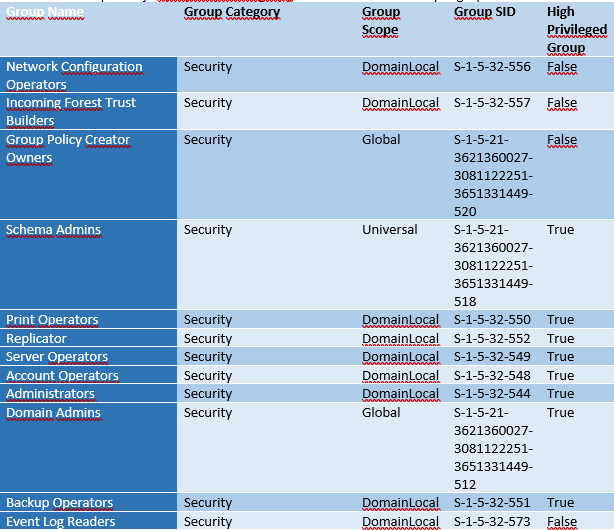Click the Administrators group name cell
The width and height of the screenshot is (614, 530).
tap(51, 394)
